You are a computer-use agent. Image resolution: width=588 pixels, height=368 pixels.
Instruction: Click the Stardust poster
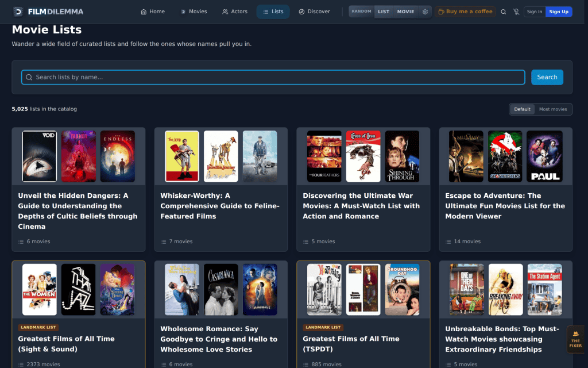tap(260, 290)
